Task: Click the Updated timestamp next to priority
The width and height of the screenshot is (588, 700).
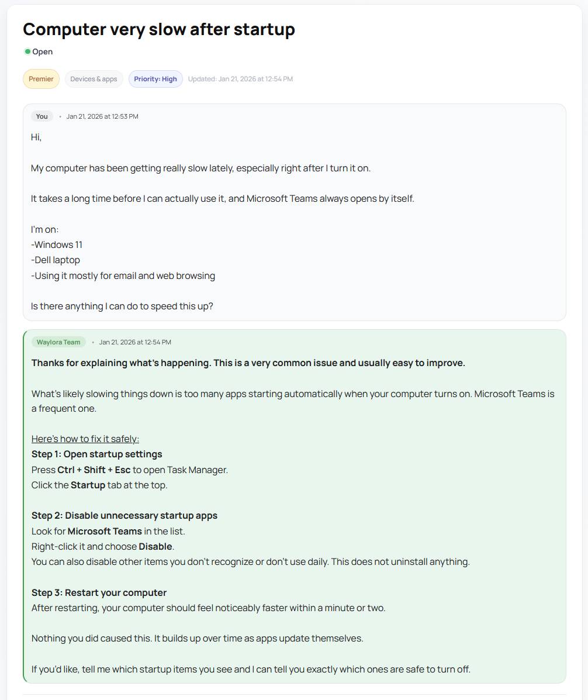Action: click(241, 79)
